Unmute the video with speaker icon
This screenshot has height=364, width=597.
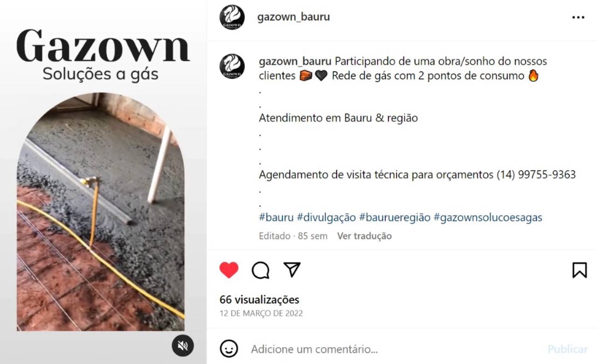[182, 345]
